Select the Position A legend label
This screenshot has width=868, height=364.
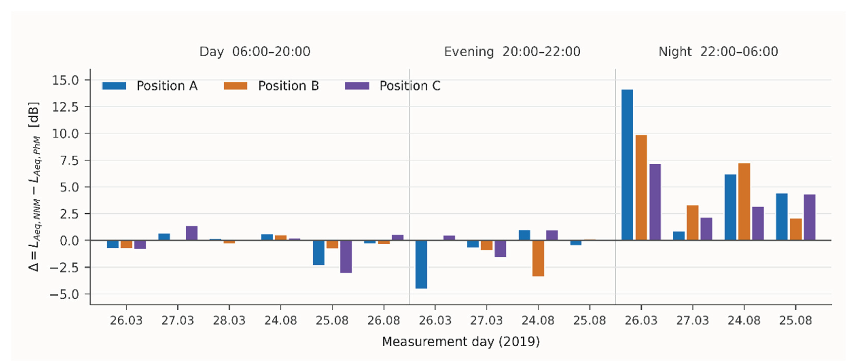[x=167, y=86]
